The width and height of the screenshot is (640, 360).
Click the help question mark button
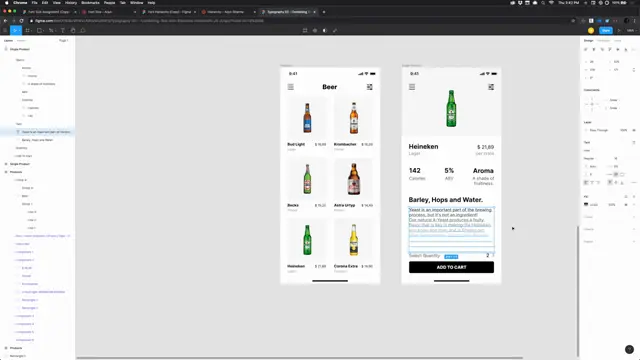(x=629, y=349)
